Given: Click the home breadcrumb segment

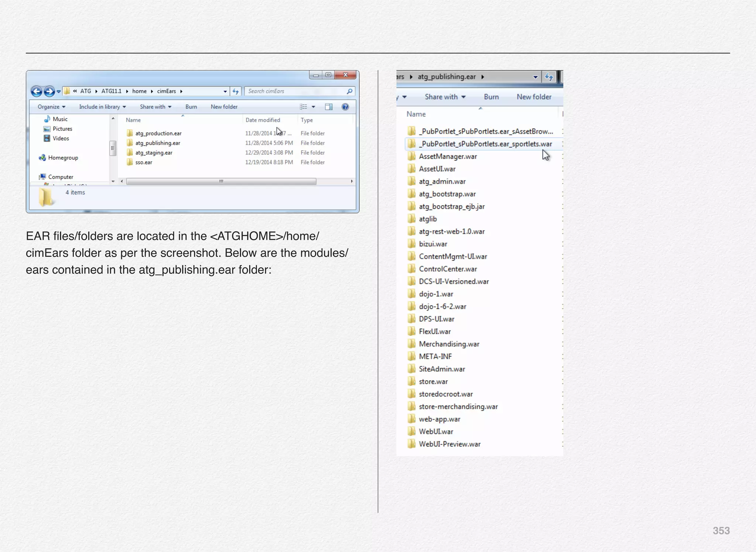Looking at the screenshot, I should point(140,91).
